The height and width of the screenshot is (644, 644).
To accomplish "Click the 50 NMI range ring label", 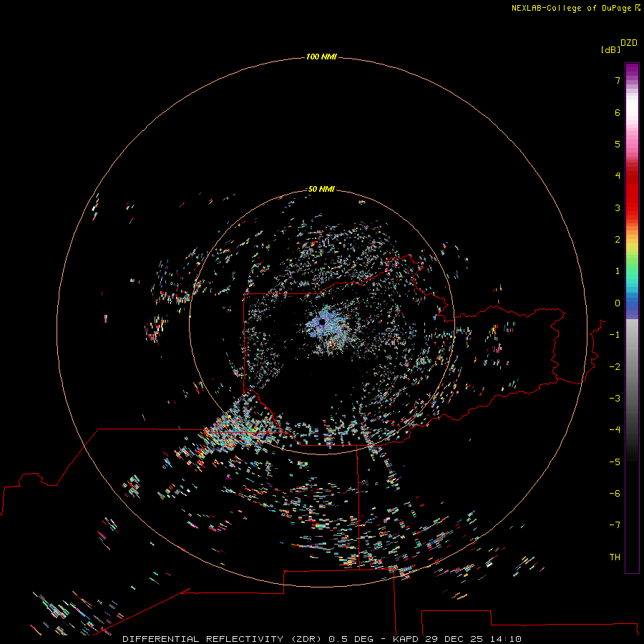I will click(x=321, y=189).
